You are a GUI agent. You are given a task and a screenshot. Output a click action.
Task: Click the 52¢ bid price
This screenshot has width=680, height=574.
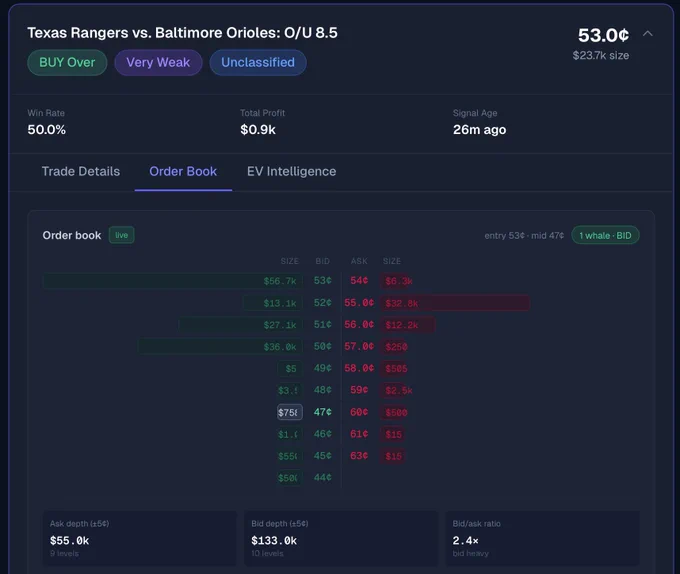pyautogui.click(x=323, y=303)
